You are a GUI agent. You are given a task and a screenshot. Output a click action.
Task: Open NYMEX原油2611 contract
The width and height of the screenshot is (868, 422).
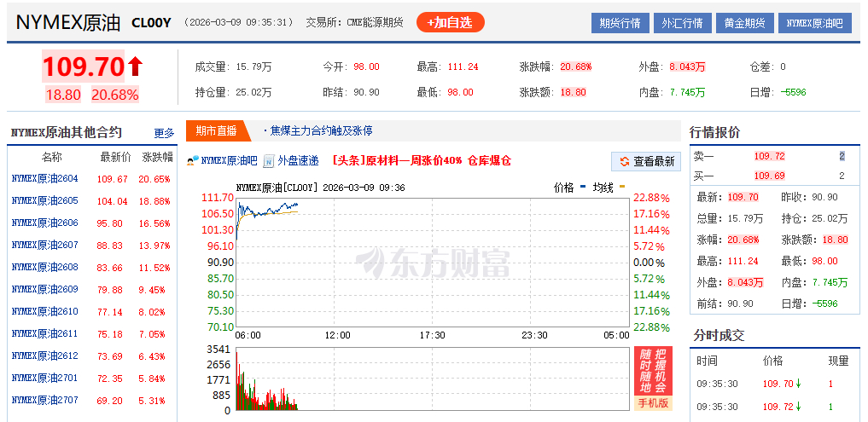[45, 333]
